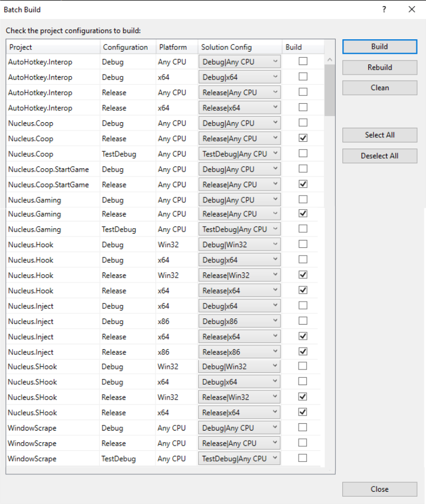Click the Help question mark icon

click(384, 10)
